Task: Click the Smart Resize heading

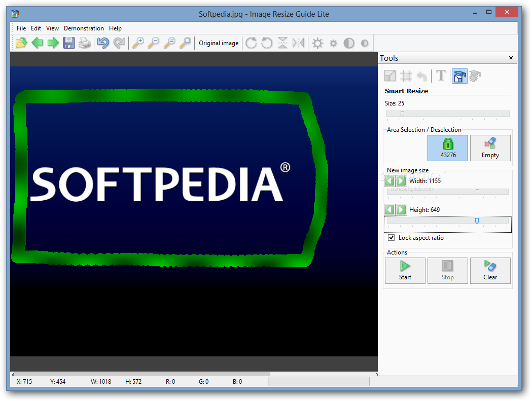Action: [x=406, y=91]
